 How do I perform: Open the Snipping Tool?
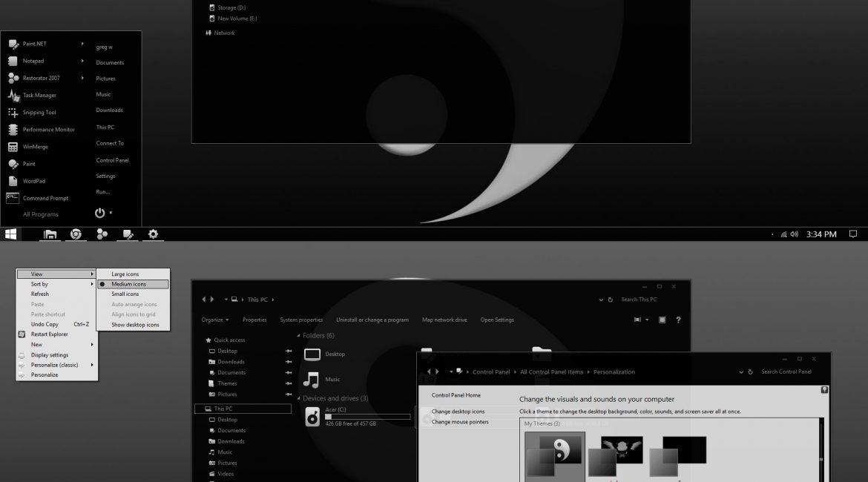point(39,112)
